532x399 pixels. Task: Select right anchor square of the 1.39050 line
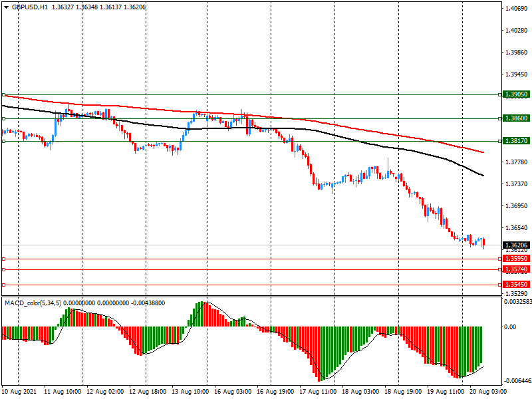point(500,95)
